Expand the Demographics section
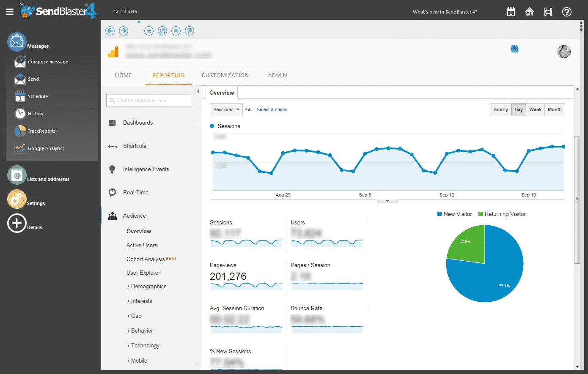Viewport: 588px width, 374px height. 148,286
